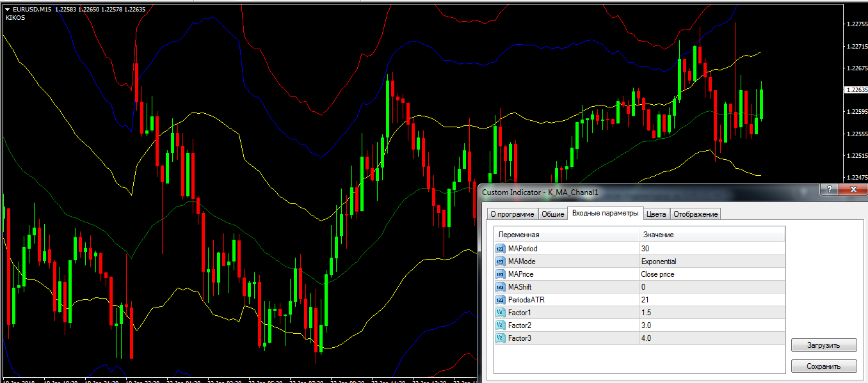Select the PeriodsATR row icon
The image size is (868, 383).
click(500, 300)
